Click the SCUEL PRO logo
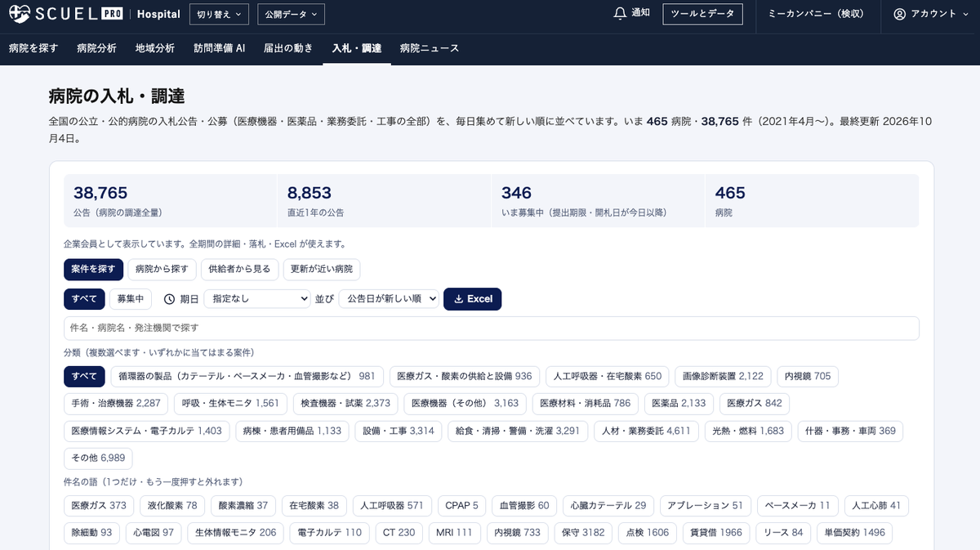 pyautogui.click(x=65, y=14)
